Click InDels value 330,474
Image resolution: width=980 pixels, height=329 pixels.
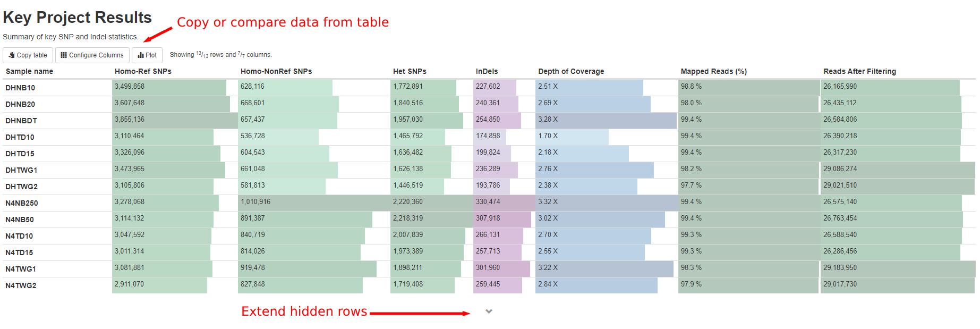(488, 202)
